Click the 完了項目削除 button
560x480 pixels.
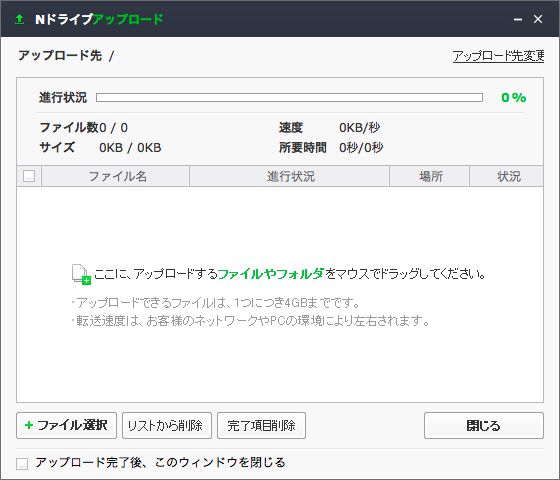pyautogui.click(x=261, y=425)
